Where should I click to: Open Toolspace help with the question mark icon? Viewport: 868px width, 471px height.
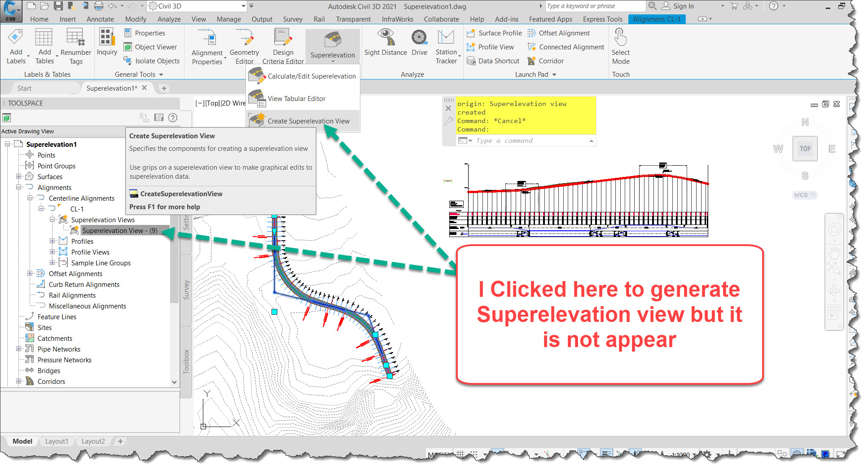click(x=173, y=118)
